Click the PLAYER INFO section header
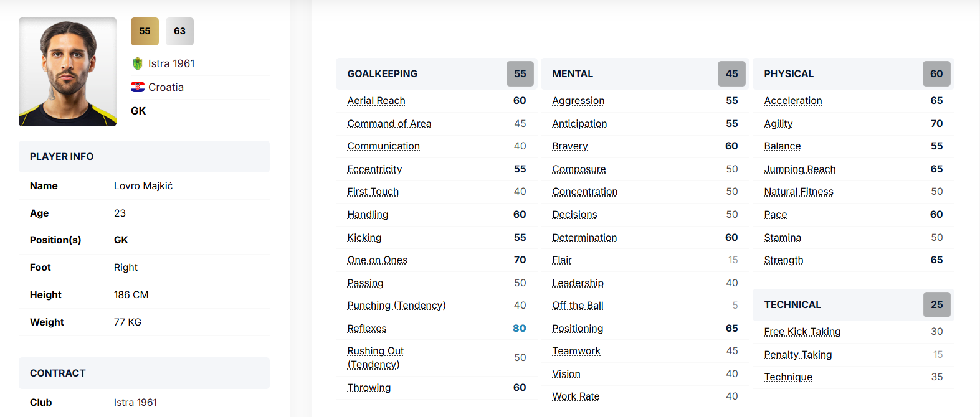This screenshot has width=980, height=417. pyautogui.click(x=62, y=157)
